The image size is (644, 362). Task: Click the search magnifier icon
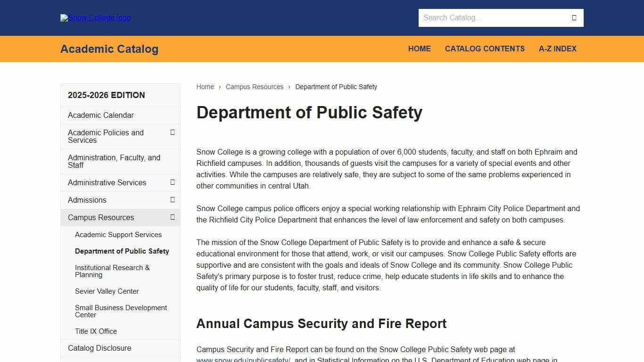pos(574,17)
